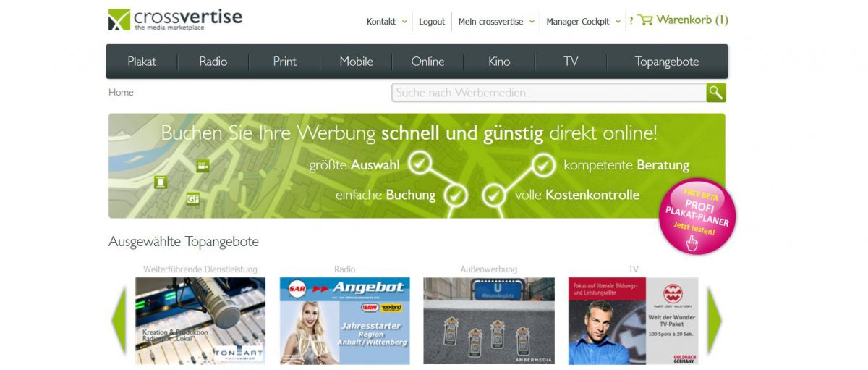Open the Alexanderplatz Ambermedia offer thumbnail
The height and width of the screenshot is (370, 868).
[489, 321]
